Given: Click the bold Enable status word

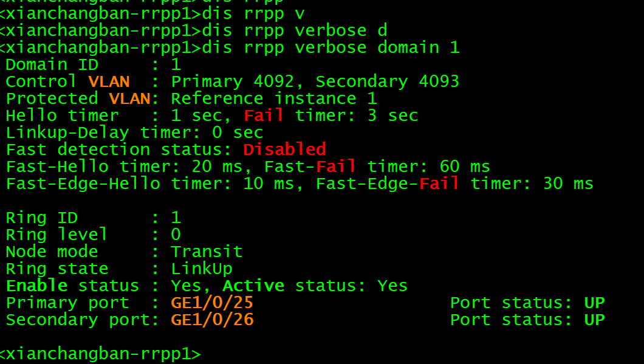Looking at the screenshot, I should (36, 286).
